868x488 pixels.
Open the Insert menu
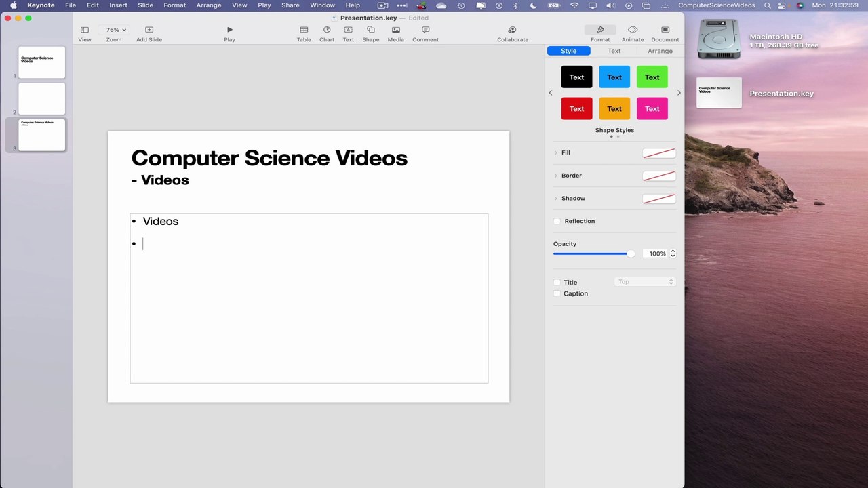[x=118, y=5]
